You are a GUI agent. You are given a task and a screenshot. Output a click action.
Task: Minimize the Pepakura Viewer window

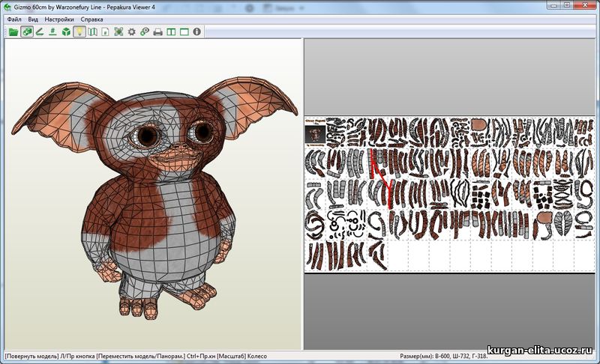(553, 5)
